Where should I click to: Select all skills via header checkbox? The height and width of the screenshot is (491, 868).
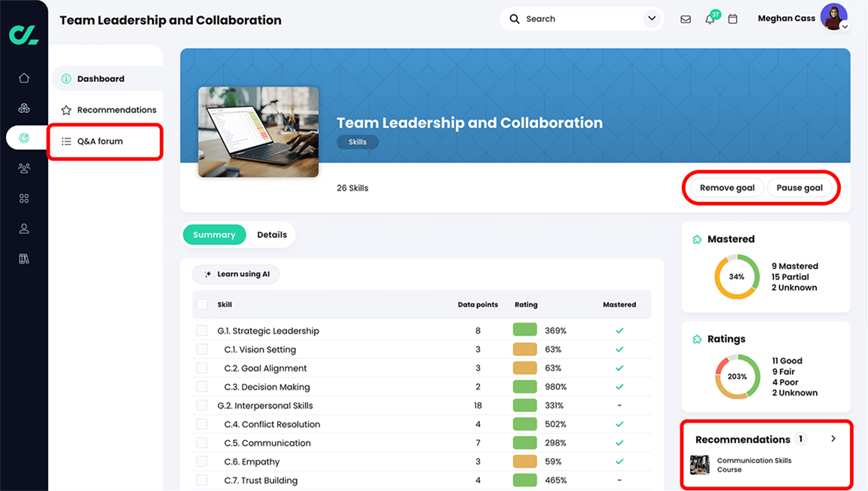pos(202,304)
